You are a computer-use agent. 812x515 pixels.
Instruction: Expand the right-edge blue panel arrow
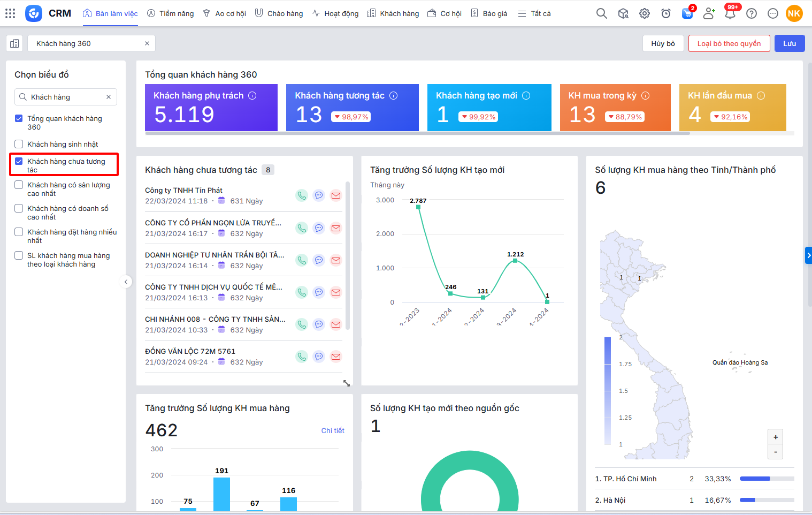pyautogui.click(x=808, y=255)
